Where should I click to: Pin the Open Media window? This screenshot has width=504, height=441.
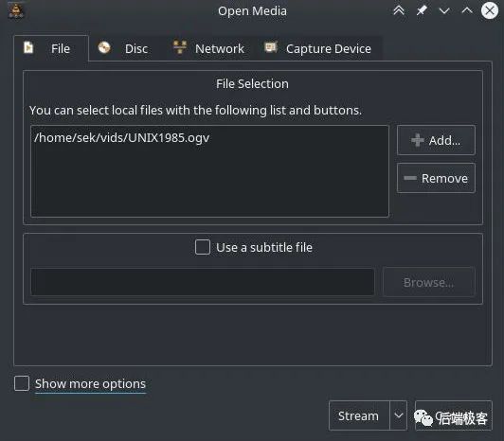click(x=422, y=11)
